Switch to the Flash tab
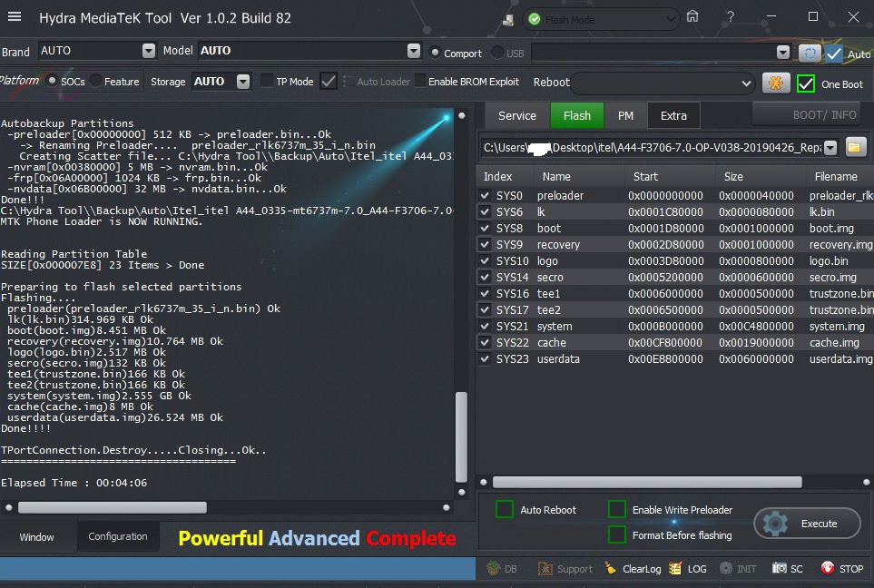 [576, 115]
